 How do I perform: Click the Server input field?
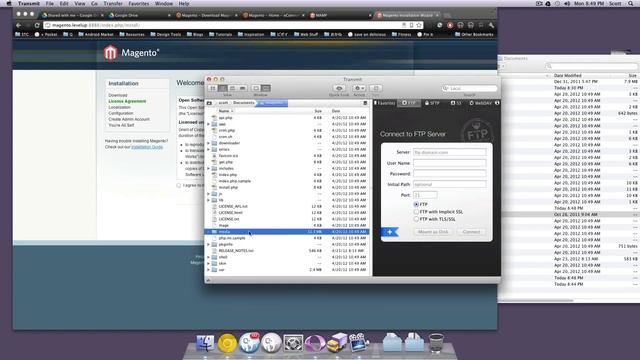tap(449, 152)
